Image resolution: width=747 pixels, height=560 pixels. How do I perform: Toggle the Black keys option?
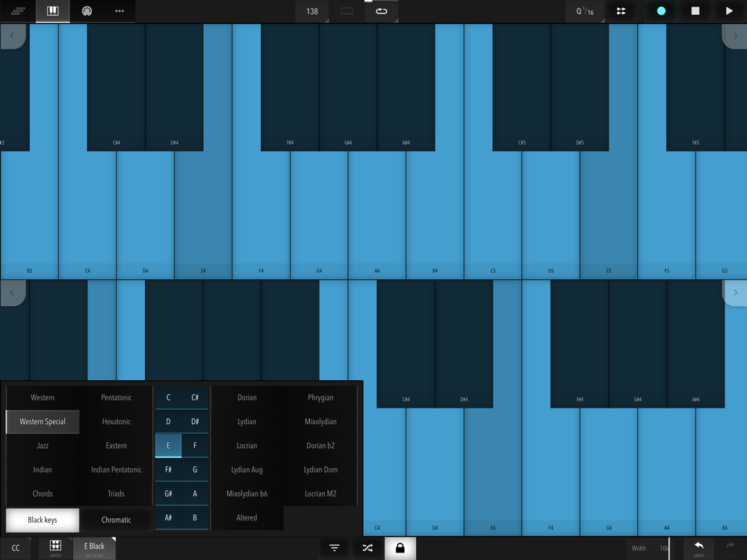coord(43,520)
